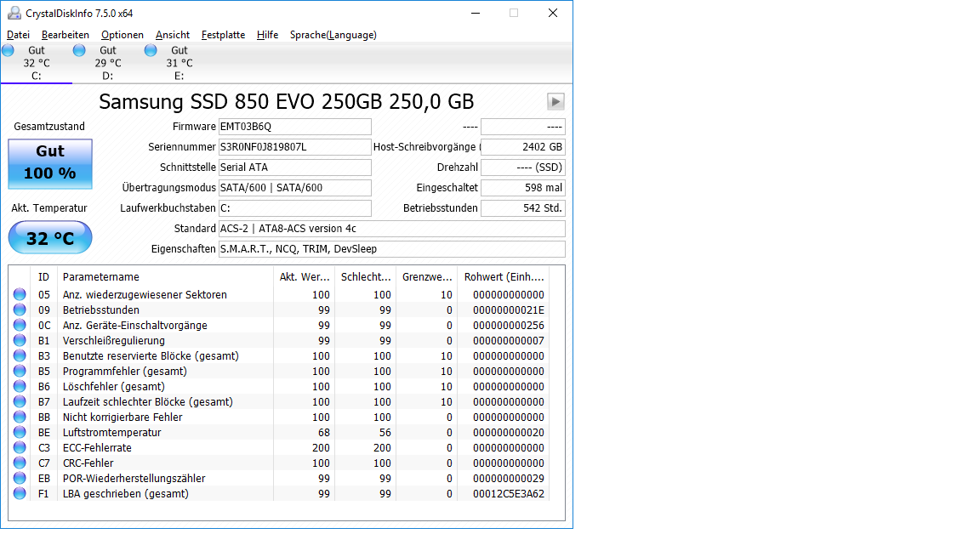Click the Akt. Wer... column header
The height and width of the screenshot is (551, 980).
point(304,276)
